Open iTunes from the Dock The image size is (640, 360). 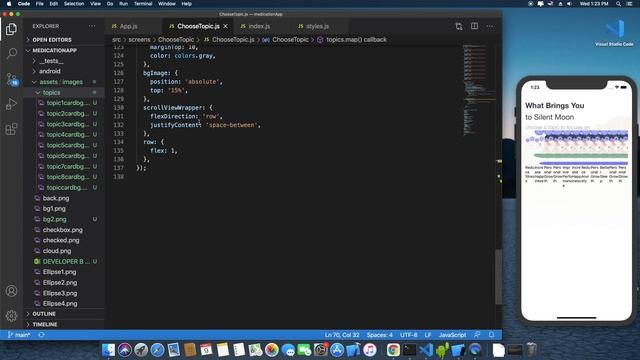pyautogui.click(x=369, y=350)
